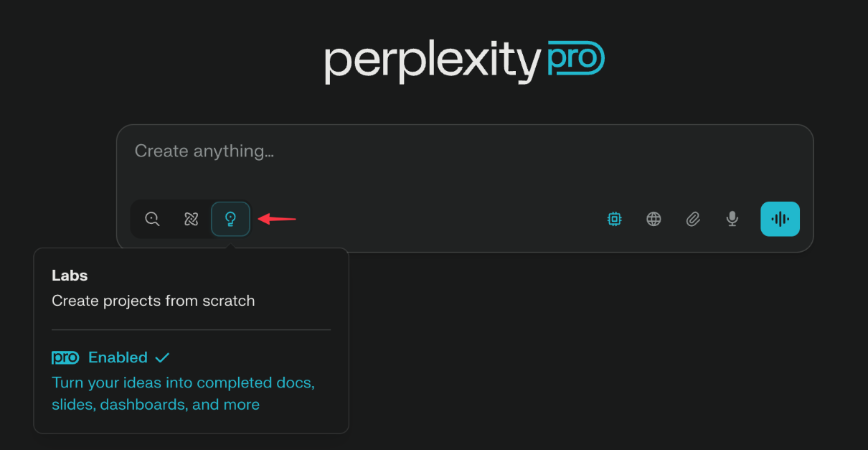Disable Labs pro mode
868x450 pixels.
(119, 357)
